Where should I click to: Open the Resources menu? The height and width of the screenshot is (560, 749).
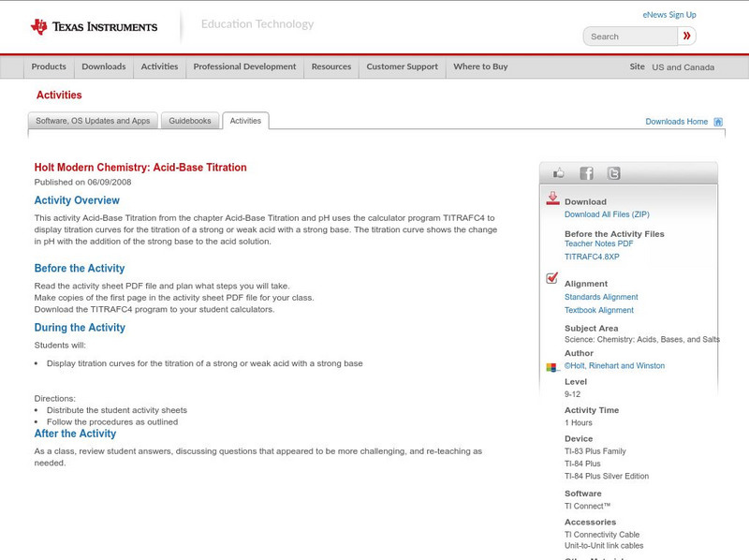tap(331, 66)
